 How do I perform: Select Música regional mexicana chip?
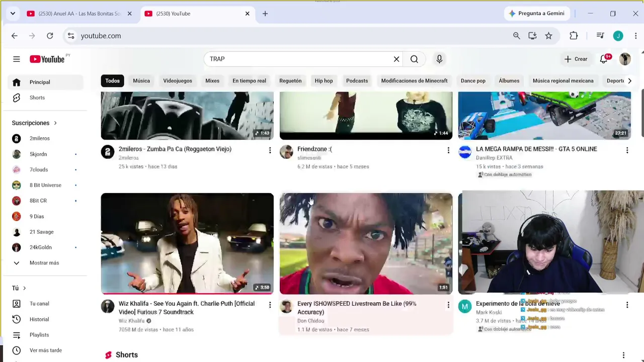coord(563,80)
